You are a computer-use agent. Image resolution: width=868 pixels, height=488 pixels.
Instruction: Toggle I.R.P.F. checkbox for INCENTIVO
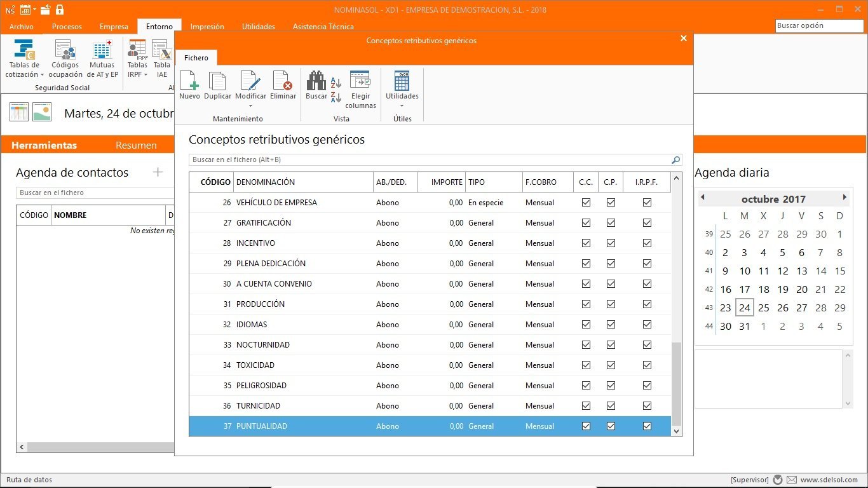647,243
